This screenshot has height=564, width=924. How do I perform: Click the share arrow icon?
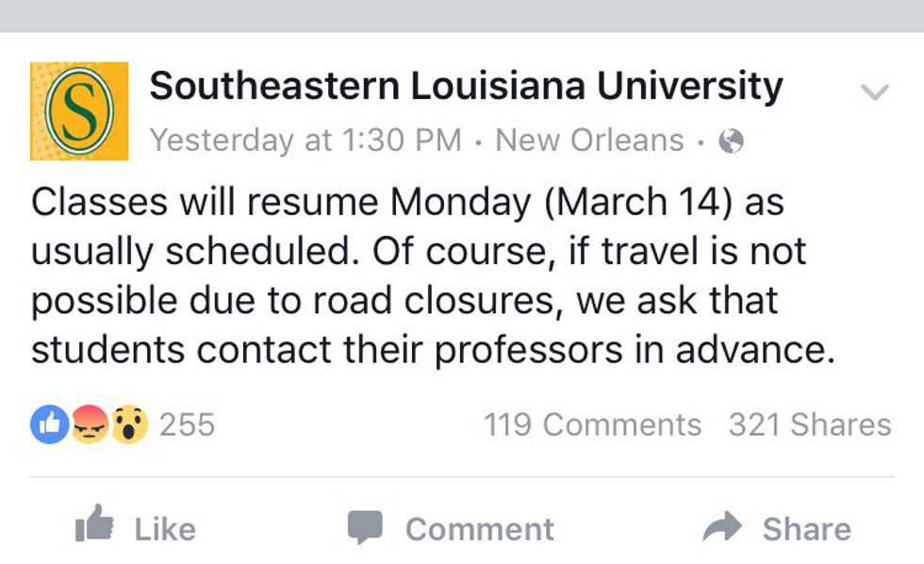click(723, 526)
